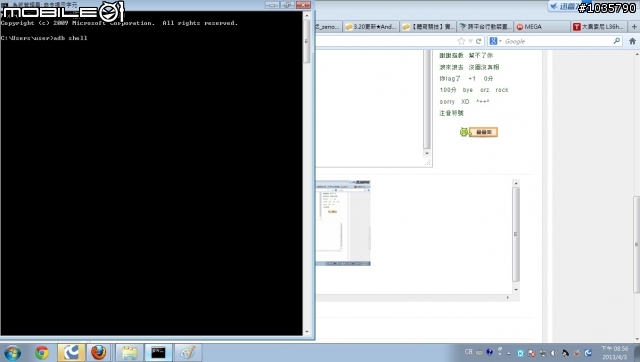Click the image frame's vertical scrollbar thumb
The width and height of the screenshot is (640, 362).
(x=516, y=234)
